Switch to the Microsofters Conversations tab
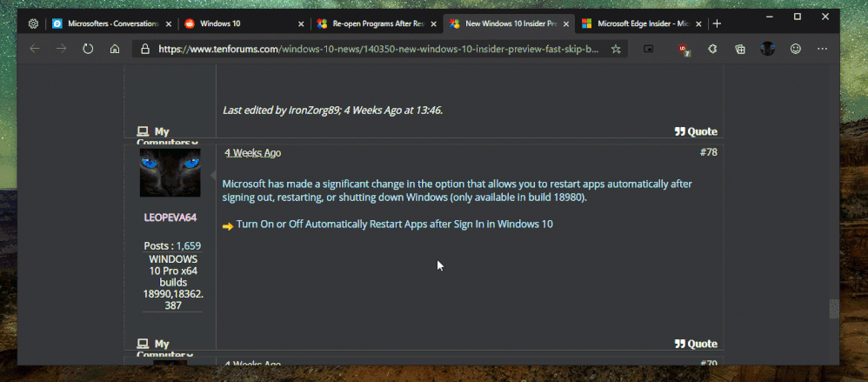Screen dimensions: 868x382 click(110, 23)
